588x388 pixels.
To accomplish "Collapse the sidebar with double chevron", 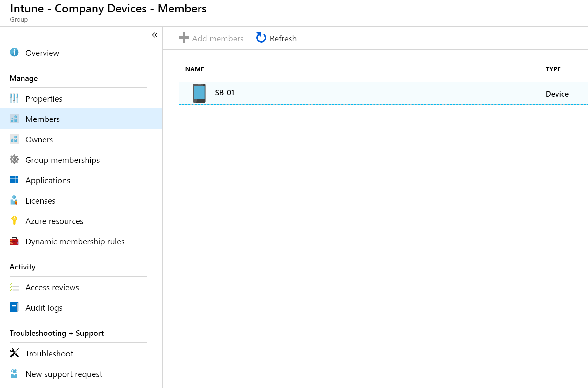I will (x=155, y=35).
